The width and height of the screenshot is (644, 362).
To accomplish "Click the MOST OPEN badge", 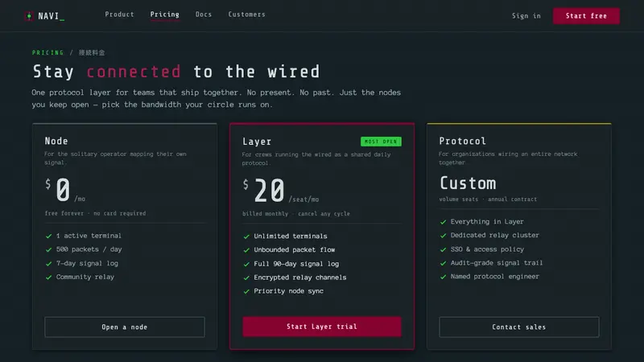I will [x=381, y=142].
